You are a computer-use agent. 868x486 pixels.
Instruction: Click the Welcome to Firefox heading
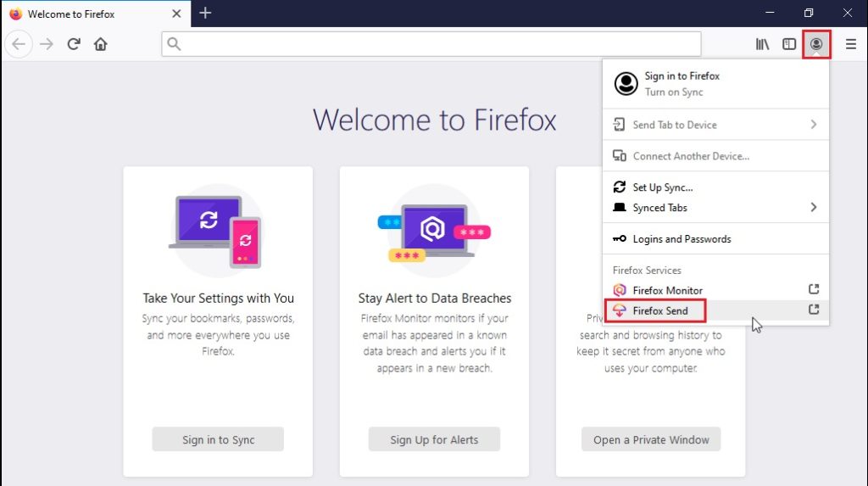[x=435, y=120]
